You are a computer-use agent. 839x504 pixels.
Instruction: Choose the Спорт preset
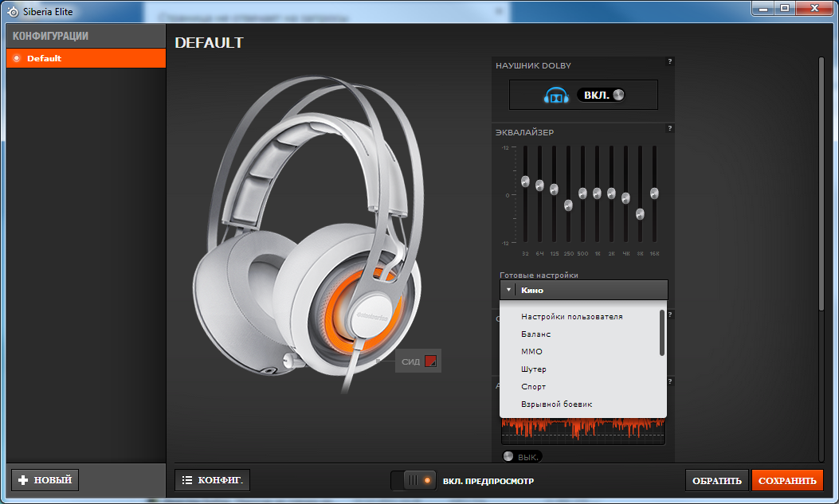coord(534,386)
